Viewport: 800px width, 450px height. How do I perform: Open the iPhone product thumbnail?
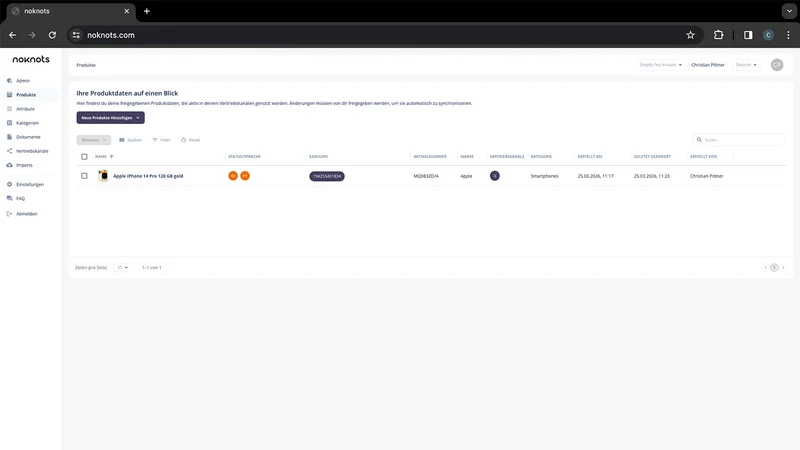click(103, 176)
